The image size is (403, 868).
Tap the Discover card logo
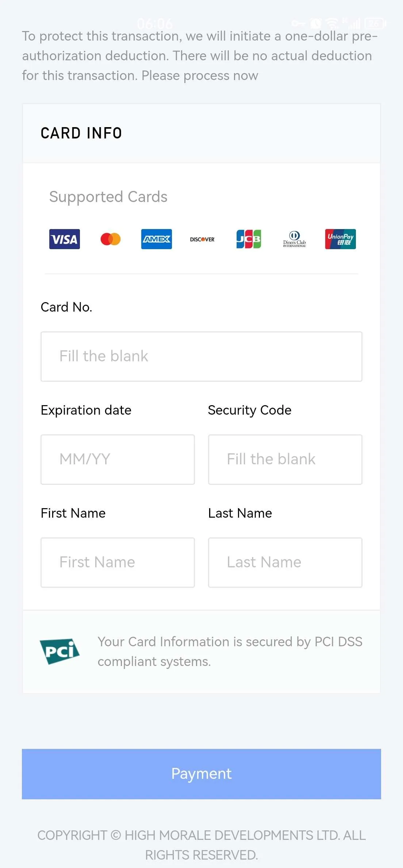click(202, 239)
